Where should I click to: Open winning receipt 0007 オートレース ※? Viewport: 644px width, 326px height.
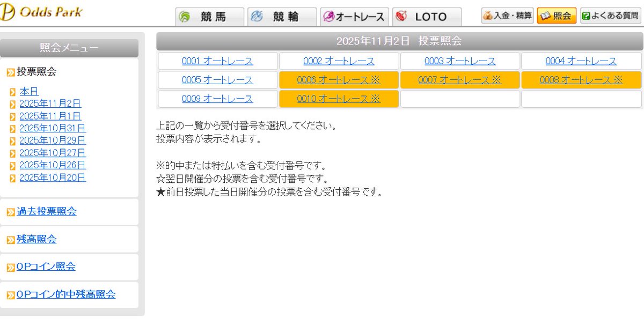click(460, 80)
